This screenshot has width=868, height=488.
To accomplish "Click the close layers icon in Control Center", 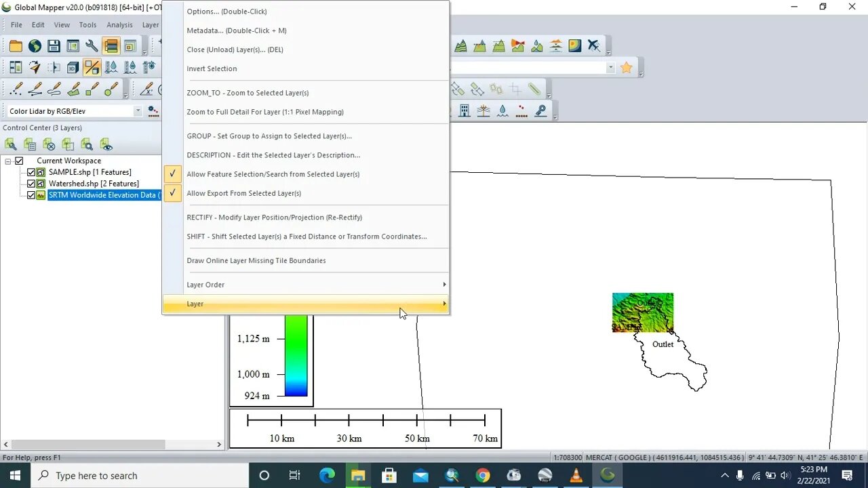I will point(49,144).
